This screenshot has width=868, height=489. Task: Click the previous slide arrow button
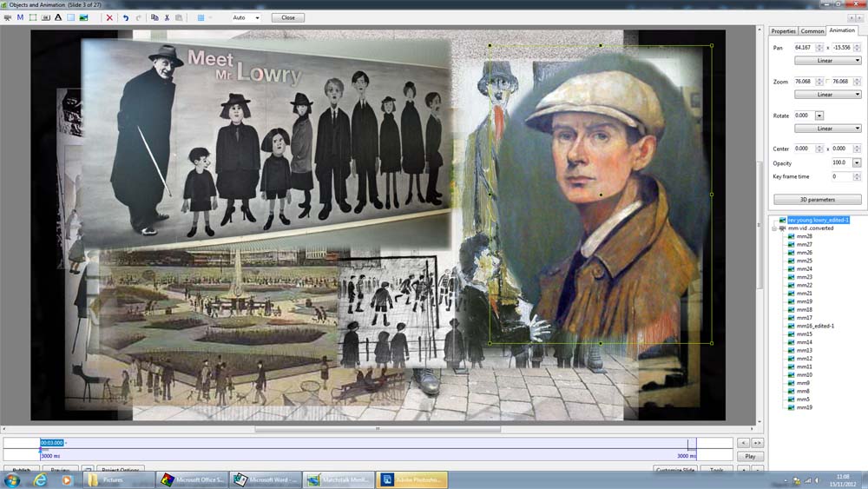(x=744, y=443)
